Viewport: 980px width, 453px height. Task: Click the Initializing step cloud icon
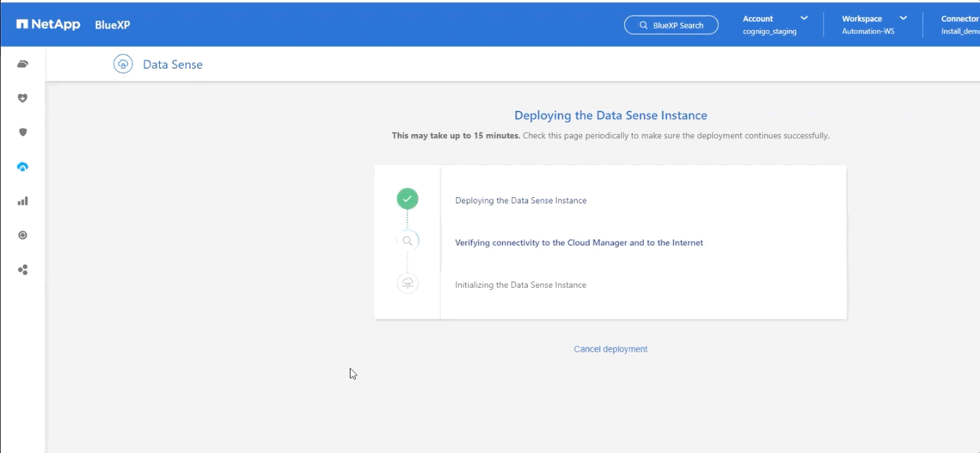[x=408, y=284]
